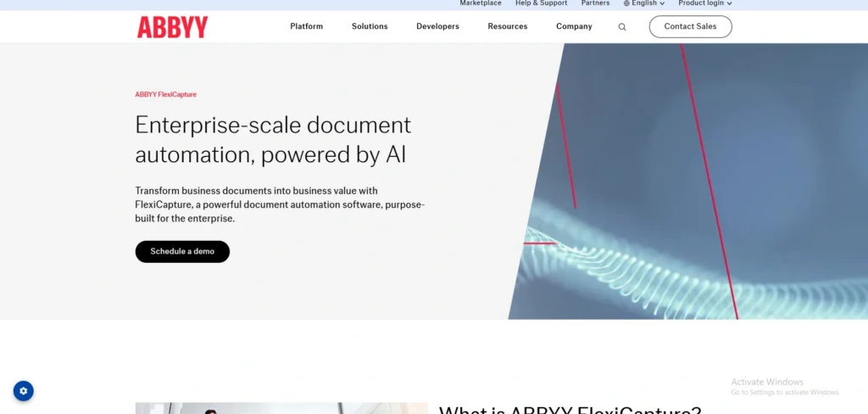Click the ABBYY FlexiCapture red label
868x414 pixels.
[165, 94]
